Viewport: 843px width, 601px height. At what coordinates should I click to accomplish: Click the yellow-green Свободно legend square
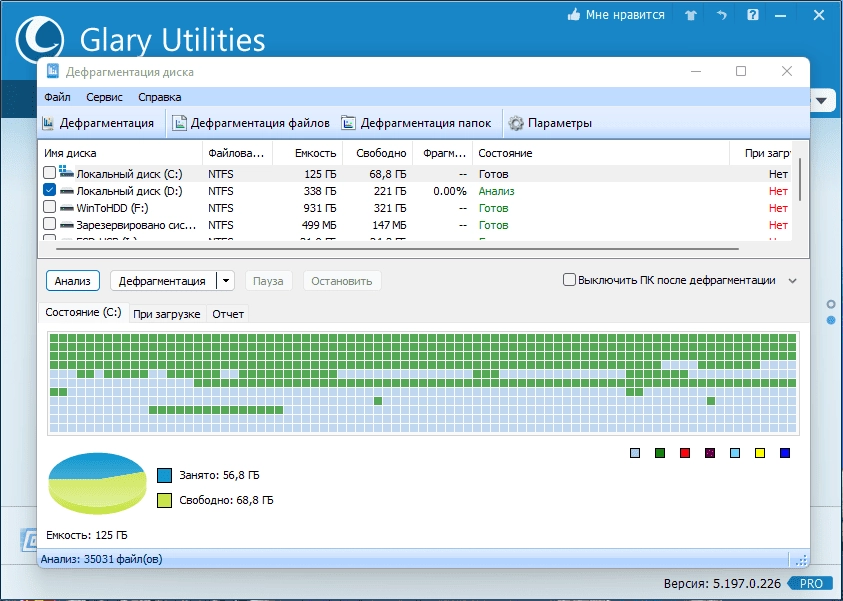[165, 500]
